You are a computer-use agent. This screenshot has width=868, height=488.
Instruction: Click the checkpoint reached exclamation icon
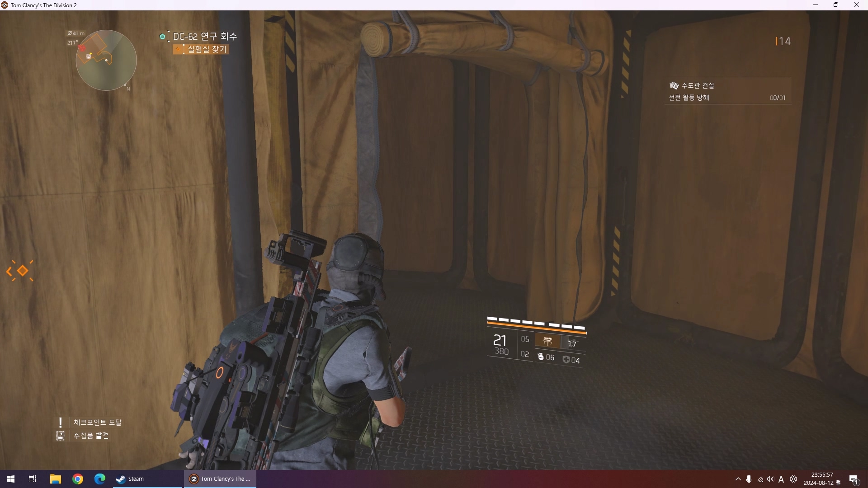pos(60,422)
